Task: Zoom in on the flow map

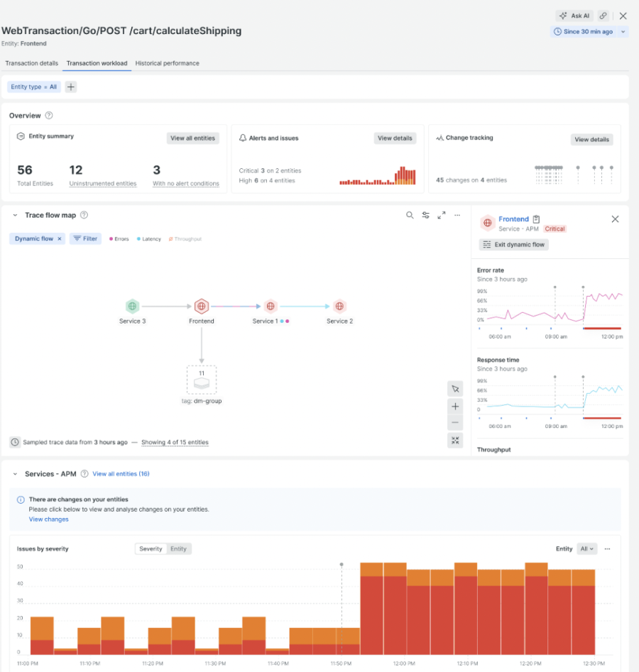Action: [455, 406]
